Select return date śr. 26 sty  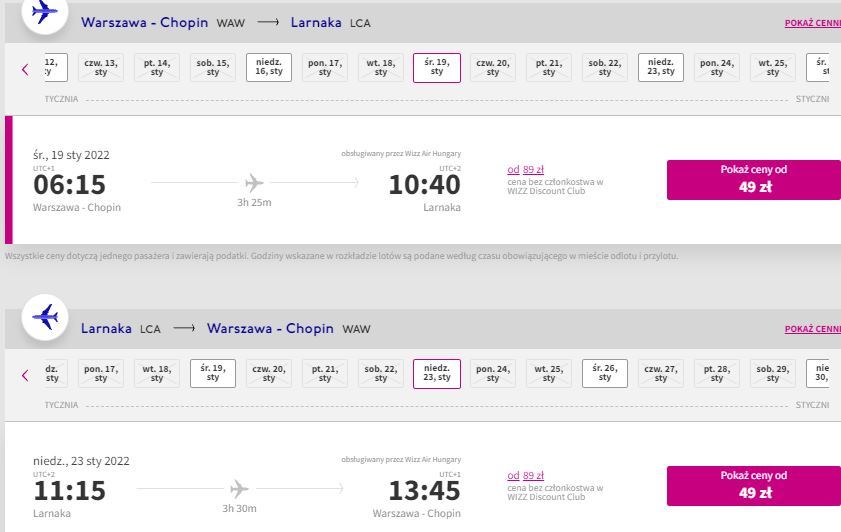604,373
